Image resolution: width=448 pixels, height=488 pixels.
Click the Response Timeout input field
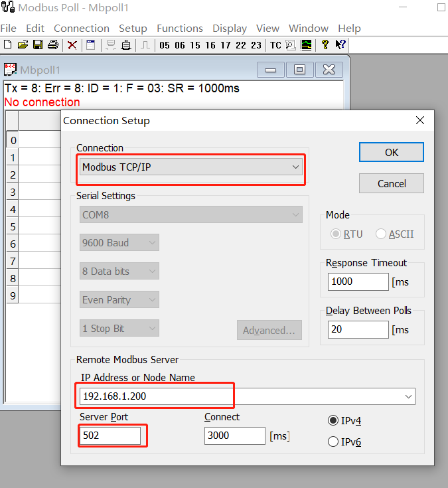(x=358, y=281)
